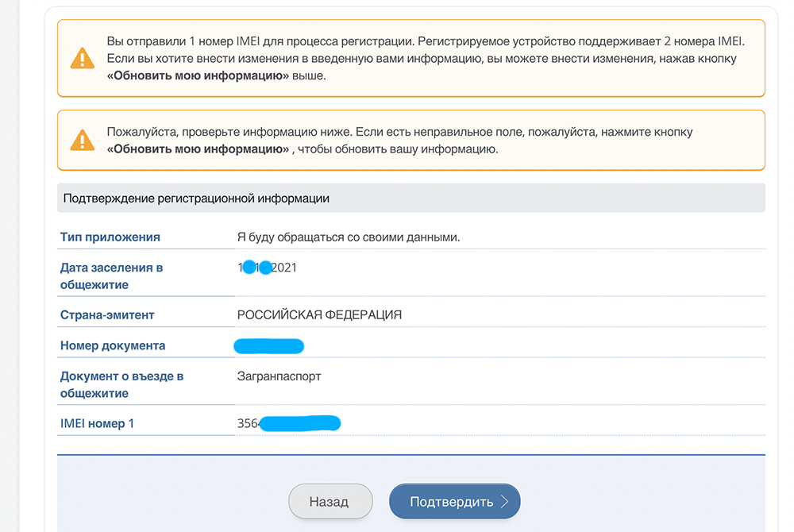Click the Документ о въезде в общежитие label
794x532 pixels.
click(121, 384)
